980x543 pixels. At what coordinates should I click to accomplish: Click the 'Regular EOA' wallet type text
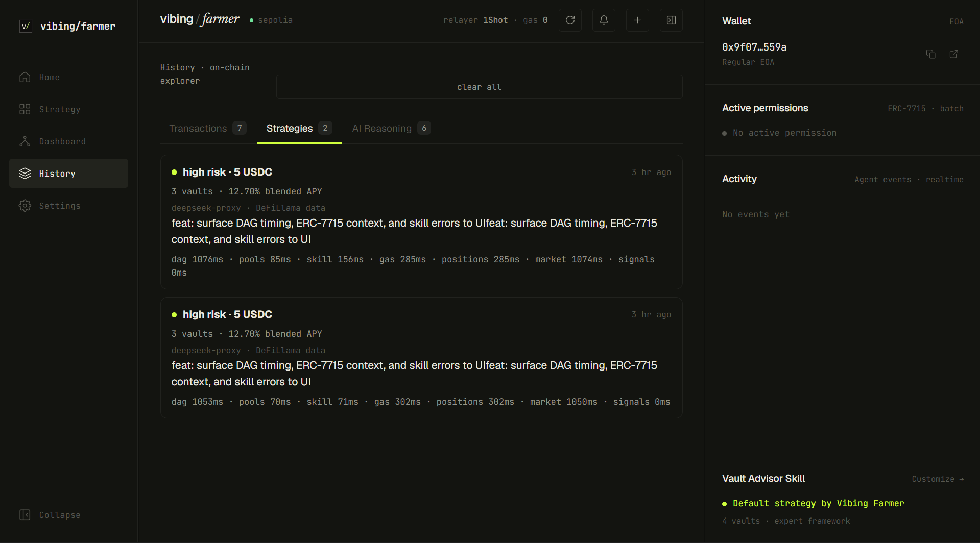pyautogui.click(x=748, y=62)
